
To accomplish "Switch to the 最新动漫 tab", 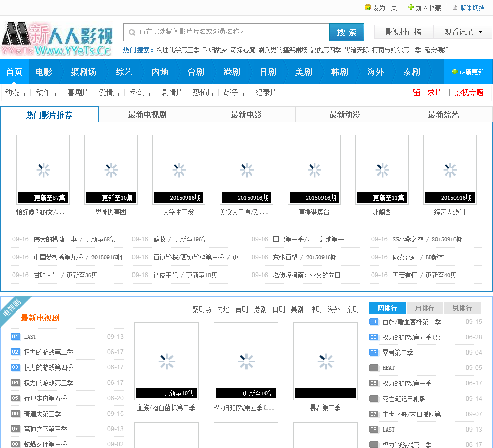I will pyautogui.click(x=345, y=114).
